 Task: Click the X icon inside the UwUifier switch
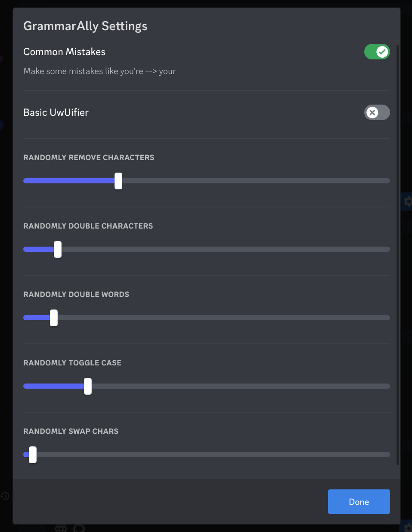pos(372,112)
